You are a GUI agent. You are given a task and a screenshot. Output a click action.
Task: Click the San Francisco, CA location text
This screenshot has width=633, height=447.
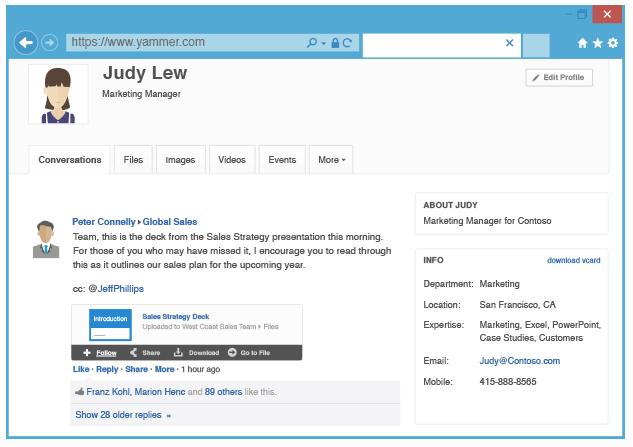coord(517,305)
